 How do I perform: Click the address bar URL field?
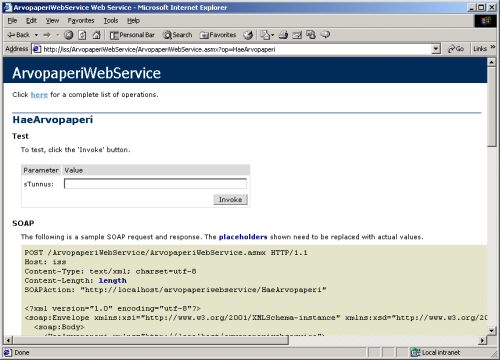point(235,49)
